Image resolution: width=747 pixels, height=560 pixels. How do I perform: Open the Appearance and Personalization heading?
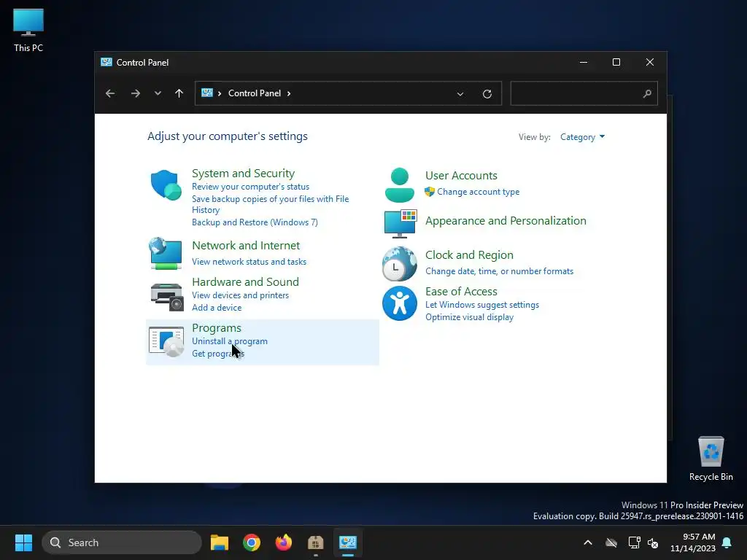(506, 221)
